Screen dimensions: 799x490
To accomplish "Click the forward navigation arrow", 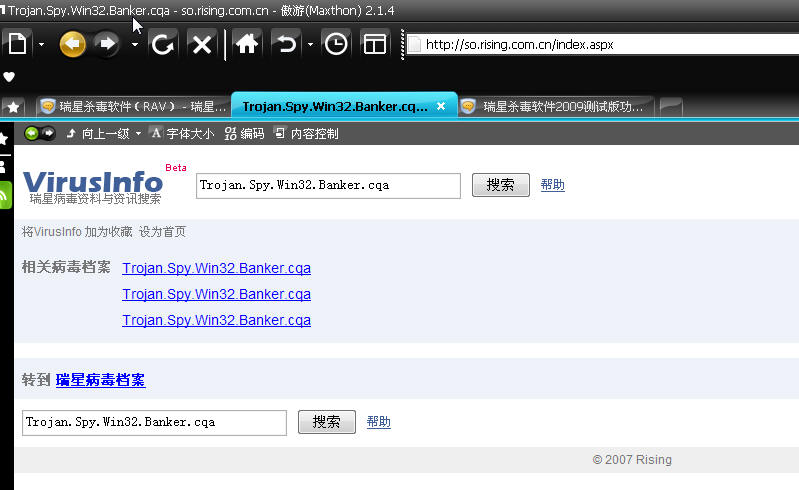I will [x=107, y=44].
